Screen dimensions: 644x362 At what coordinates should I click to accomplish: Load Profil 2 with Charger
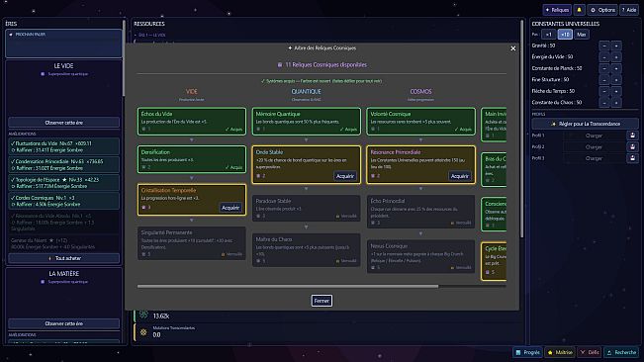coord(594,147)
